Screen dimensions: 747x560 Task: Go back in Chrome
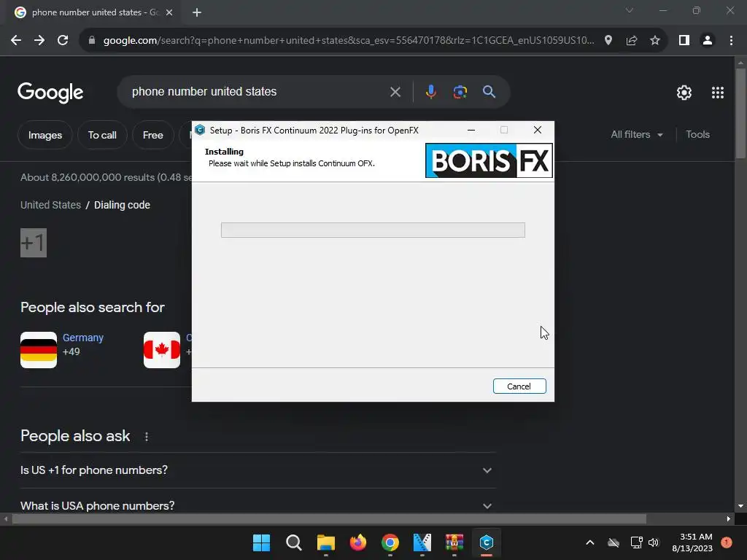click(x=16, y=41)
